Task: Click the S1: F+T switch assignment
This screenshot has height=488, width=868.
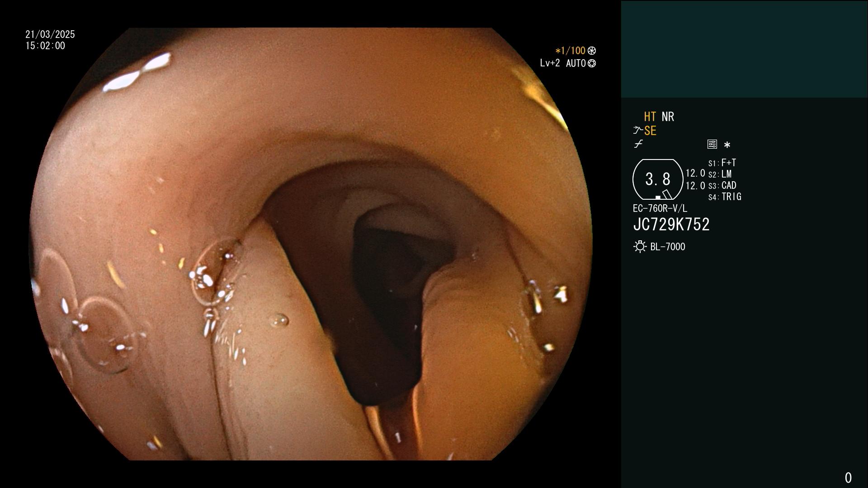Action: click(722, 163)
